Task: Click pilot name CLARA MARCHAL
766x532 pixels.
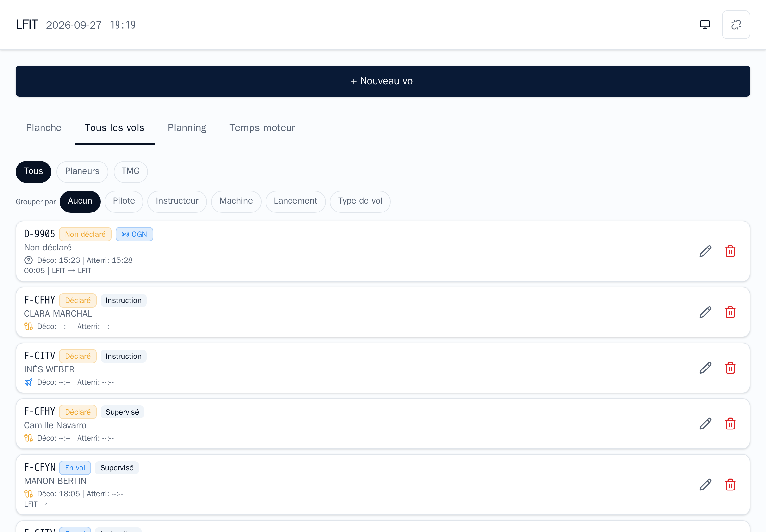Action: [x=58, y=314]
